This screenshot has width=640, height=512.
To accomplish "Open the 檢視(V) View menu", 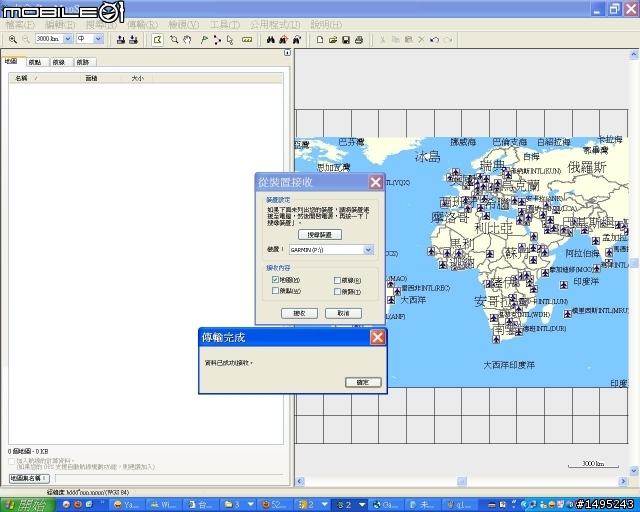I will pyautogui.click(x=184, y=25).
